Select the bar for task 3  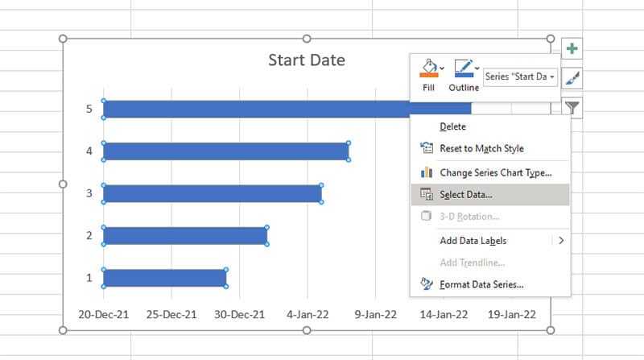213,193
